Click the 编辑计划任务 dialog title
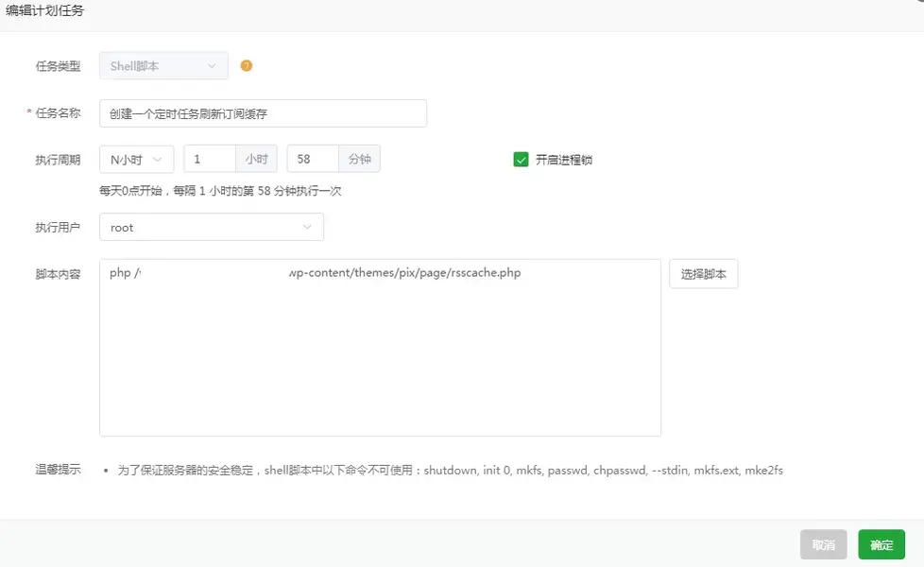924x567 pixels. coord(44,10)
